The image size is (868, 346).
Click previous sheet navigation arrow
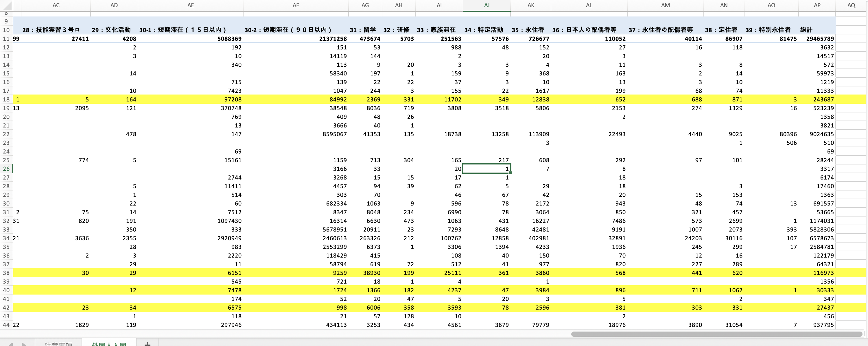pyautogui.click(x=10, y=344)
